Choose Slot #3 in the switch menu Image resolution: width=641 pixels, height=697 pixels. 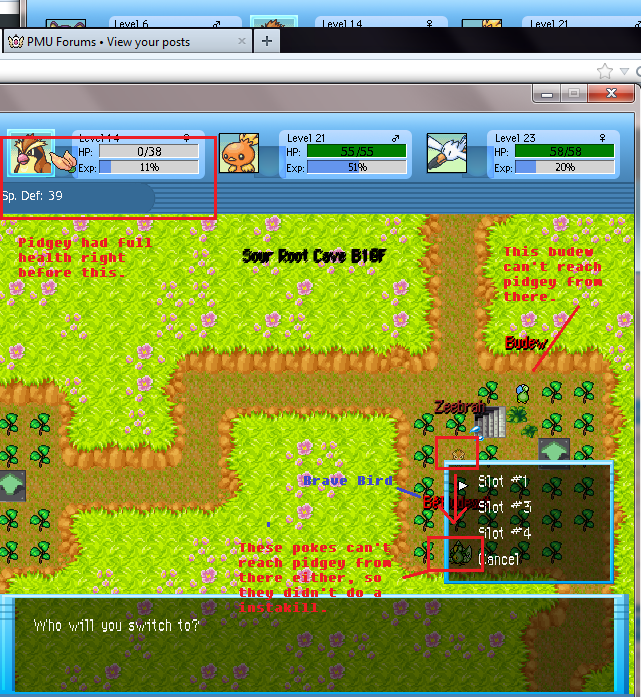click(504, 507)
